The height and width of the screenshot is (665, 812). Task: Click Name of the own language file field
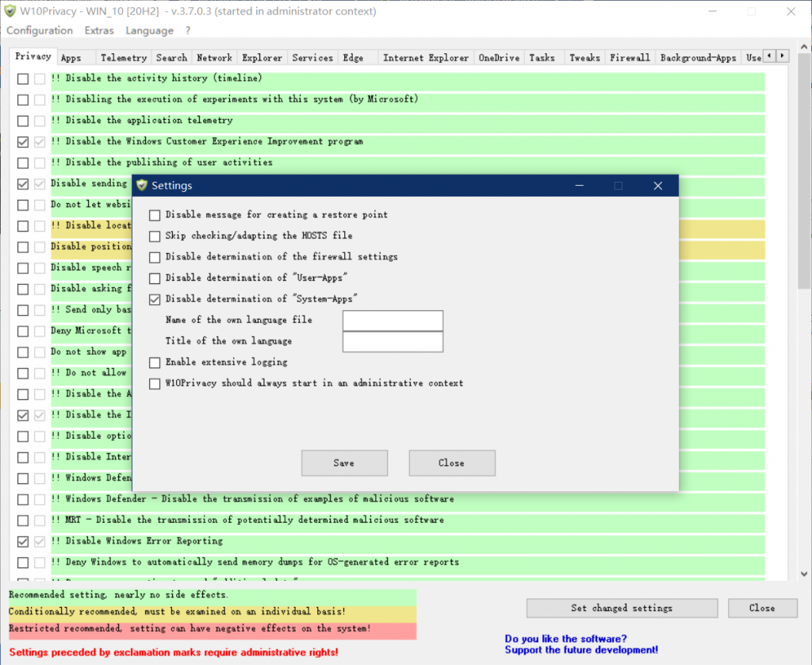click(393, 321)
